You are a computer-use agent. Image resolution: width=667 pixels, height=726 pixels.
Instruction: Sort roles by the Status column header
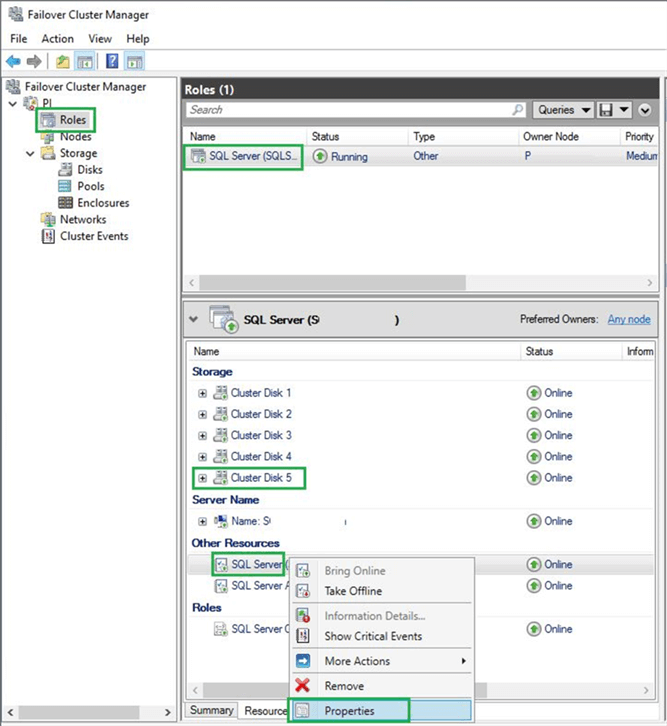point(358,137)
